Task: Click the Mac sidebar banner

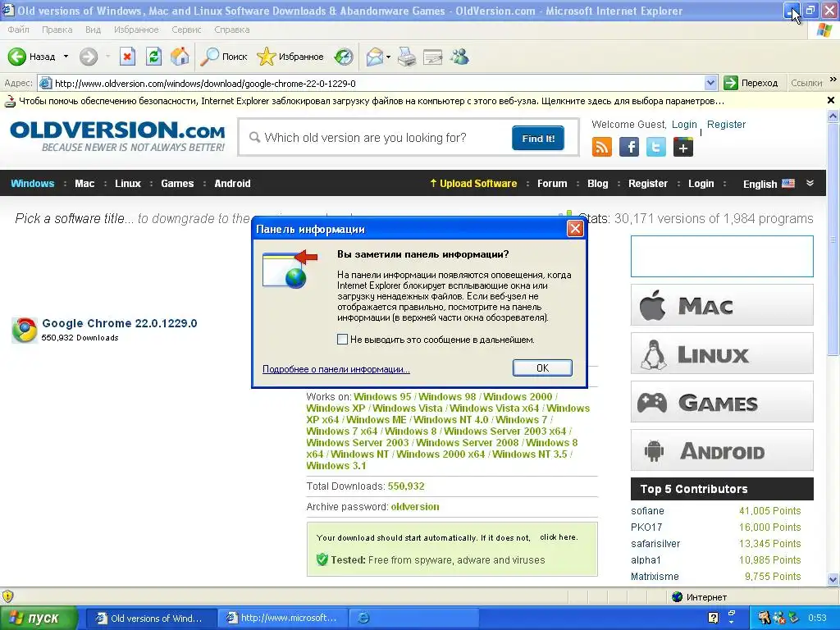Action: click(x=722, y=305)
